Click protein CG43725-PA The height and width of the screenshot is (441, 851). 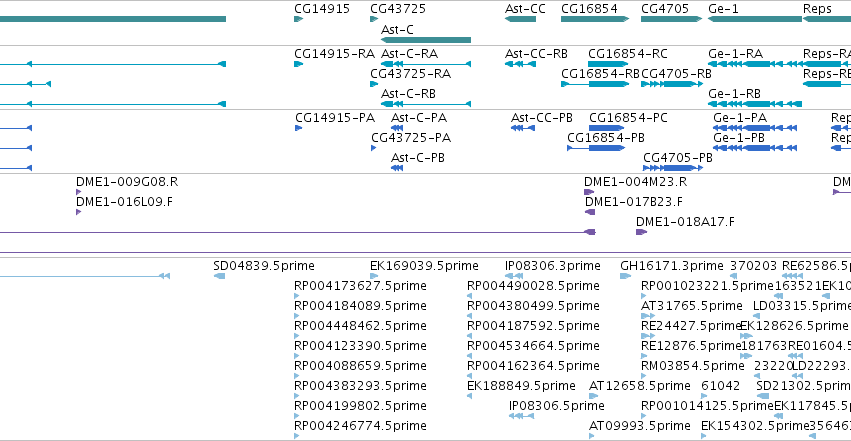pyautogui.click(x=411, y=138)
